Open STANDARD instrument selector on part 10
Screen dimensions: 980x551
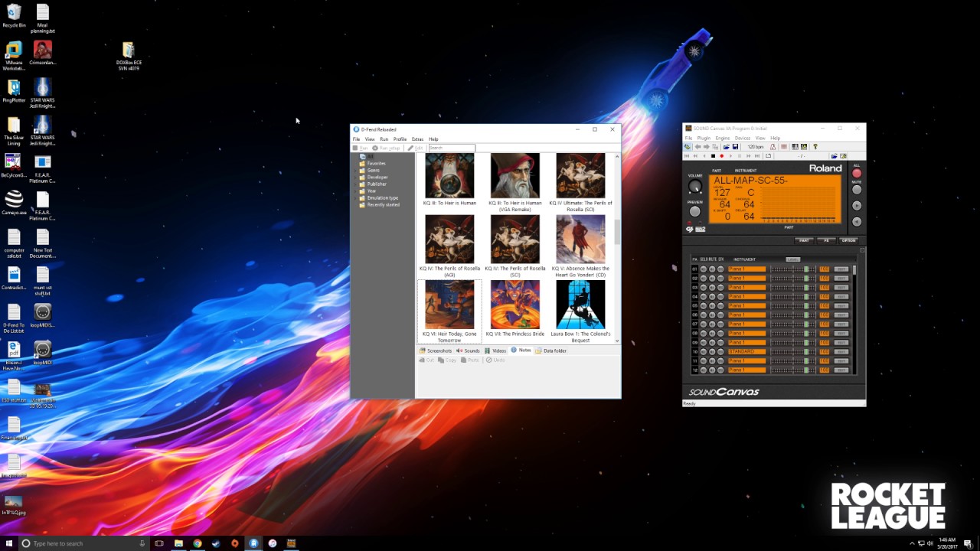pos(747,352)
